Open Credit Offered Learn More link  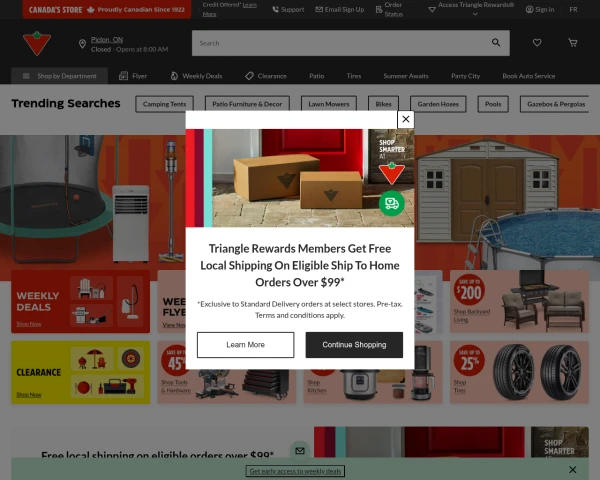coord(230,9)
